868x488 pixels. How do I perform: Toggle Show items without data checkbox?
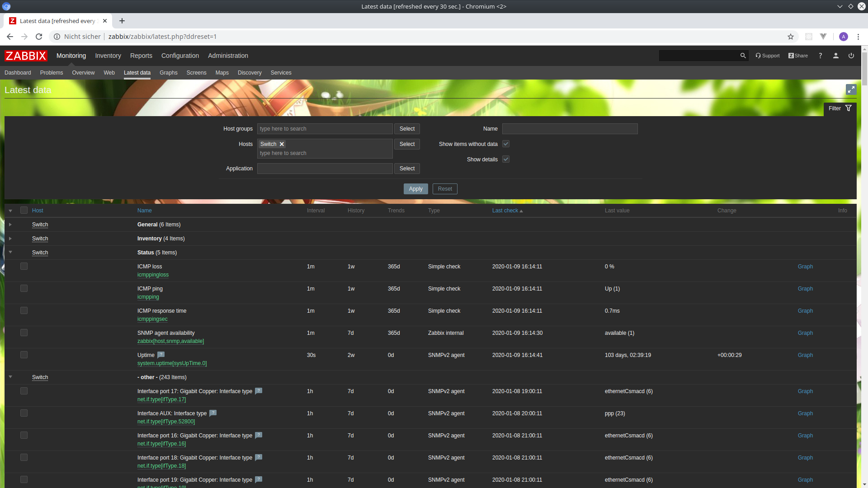point(506,144)
